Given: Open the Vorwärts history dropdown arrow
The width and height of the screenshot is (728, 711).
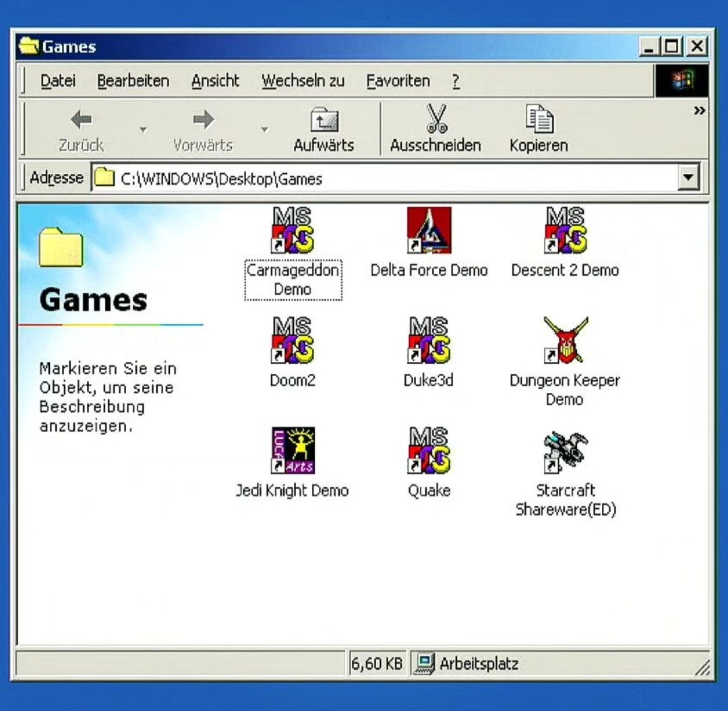Looking at the screenshot, I should [264, 129].
